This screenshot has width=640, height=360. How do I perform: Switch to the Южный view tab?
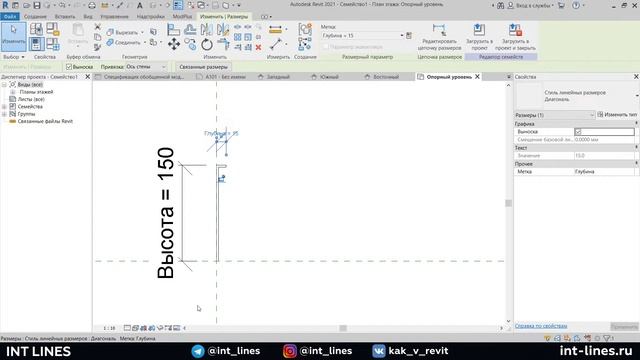[x=329, y=77]
